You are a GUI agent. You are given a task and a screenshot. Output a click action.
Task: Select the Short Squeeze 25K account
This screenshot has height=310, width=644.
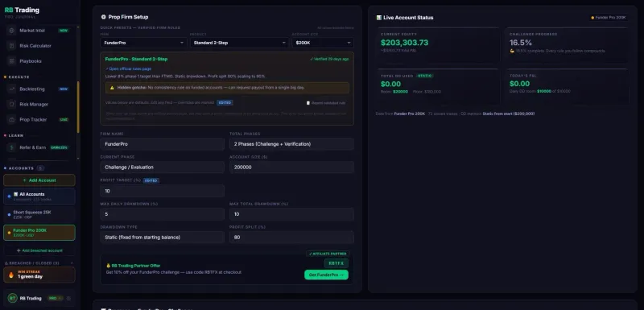point(39,214)
